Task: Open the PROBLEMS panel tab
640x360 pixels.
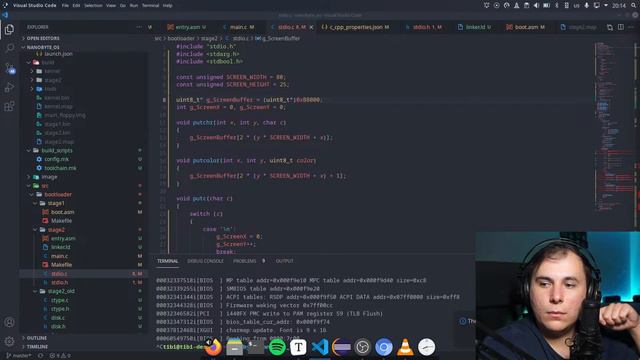Action: 249,261
